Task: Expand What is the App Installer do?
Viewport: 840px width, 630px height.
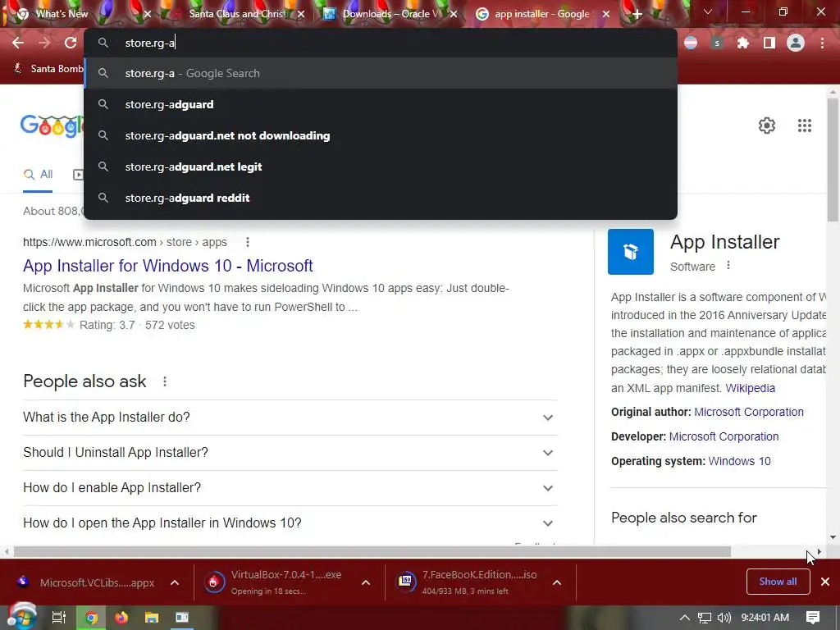Action: click(x=290, y=418)
